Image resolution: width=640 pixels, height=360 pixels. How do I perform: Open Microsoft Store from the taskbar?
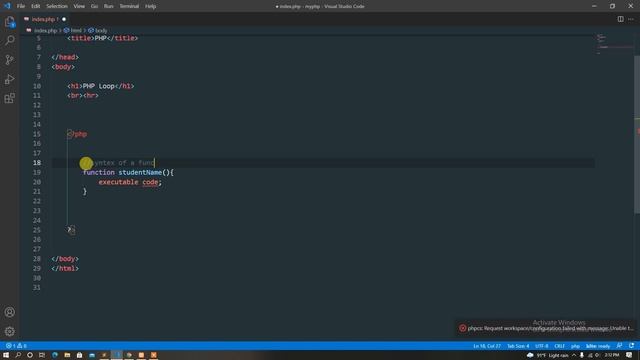pos(79,355)
